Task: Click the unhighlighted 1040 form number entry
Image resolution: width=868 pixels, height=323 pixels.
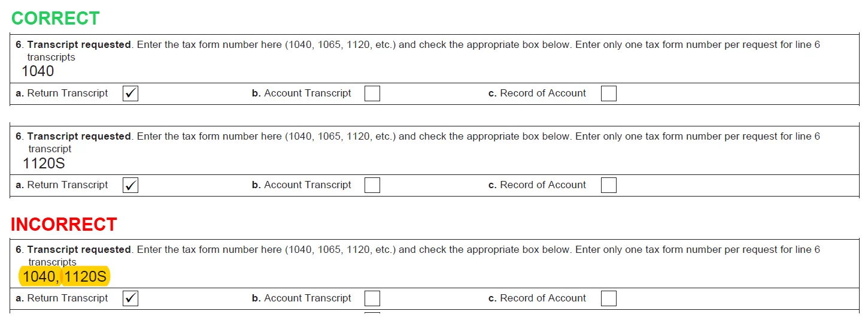Action: (38, 71)
